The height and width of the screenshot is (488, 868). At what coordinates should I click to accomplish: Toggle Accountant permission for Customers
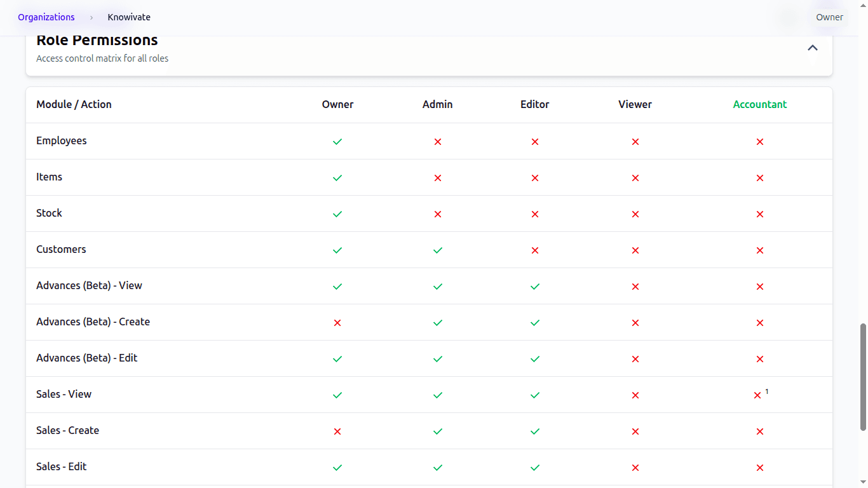[760, 250]
